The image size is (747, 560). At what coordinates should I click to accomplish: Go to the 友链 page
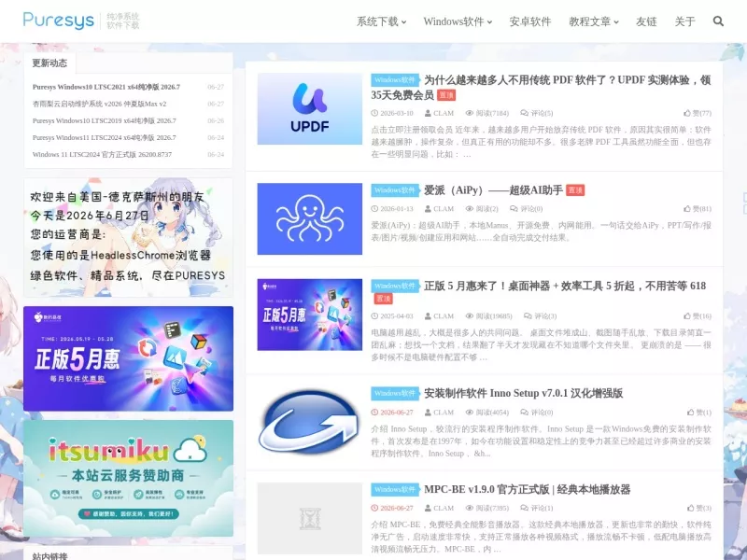646,21
